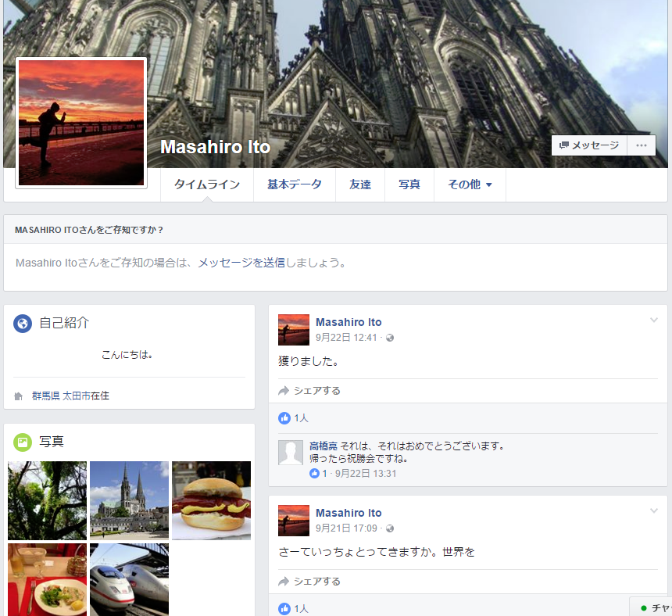672x616 pixels.
Task: Open the three-dots more options button
Action: (x=642, y=145)
